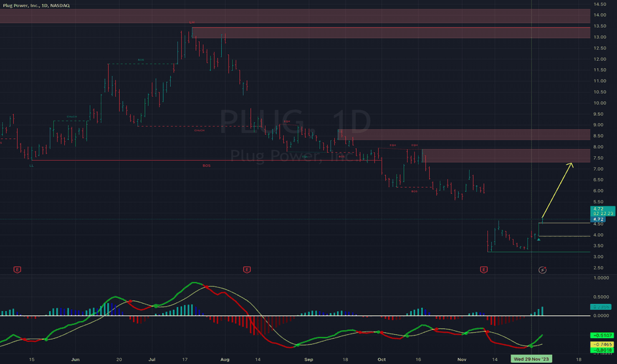The height and width of the screenshot is (364, 617).
Task: Click the LH swing label near the July high
Action: coord(191,23)
